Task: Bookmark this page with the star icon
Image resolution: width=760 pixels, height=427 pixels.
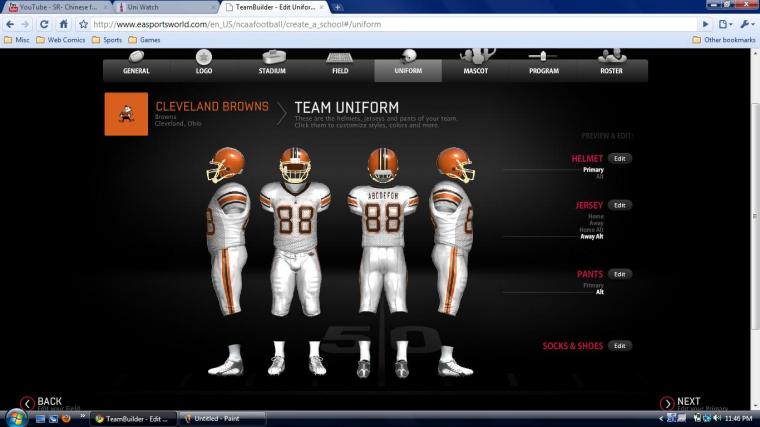Action: 83,24
